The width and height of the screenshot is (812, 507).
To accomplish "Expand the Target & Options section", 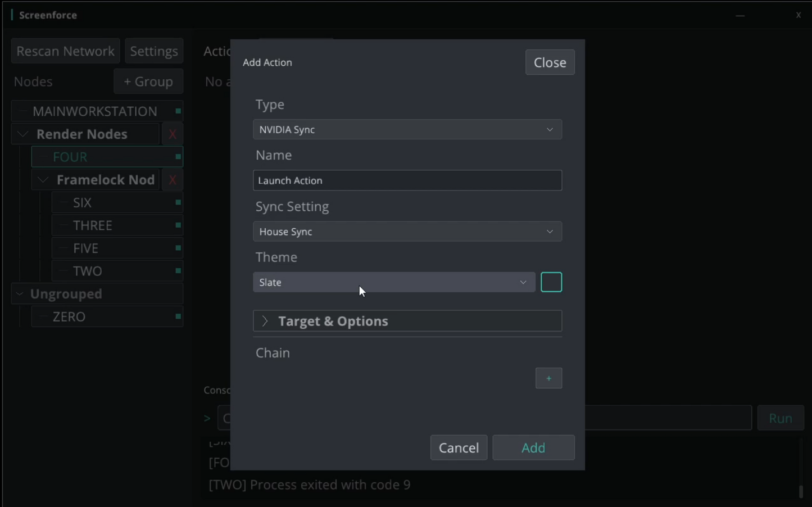I will (x=407, y=321).
